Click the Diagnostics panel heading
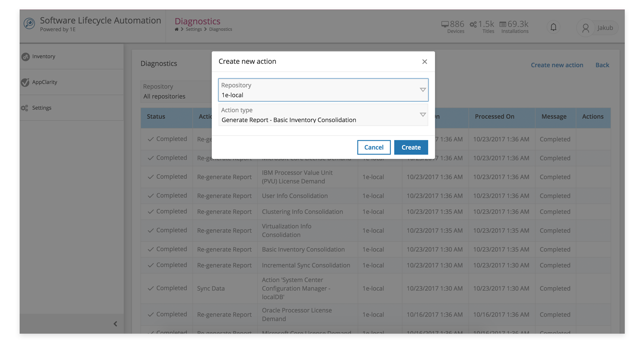The width and height of the screenshot is (644, 343). pos(159,63)
